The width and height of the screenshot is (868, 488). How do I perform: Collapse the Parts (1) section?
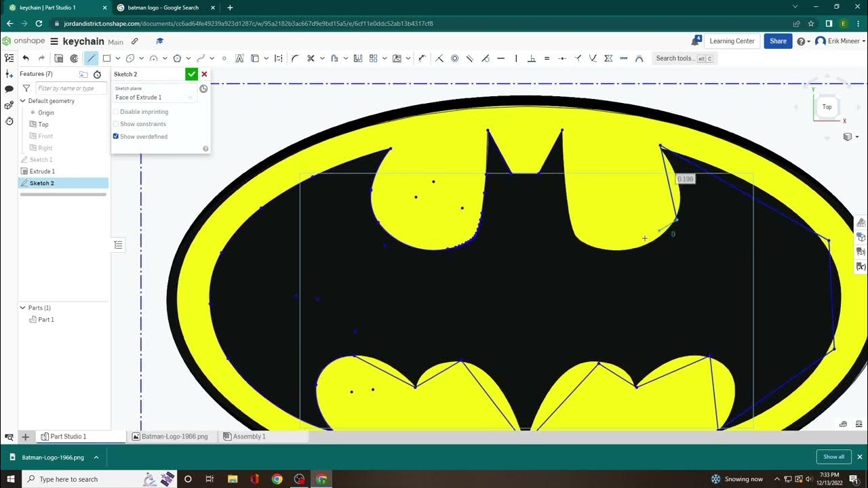pyautogui.click(x=22, y=308)
